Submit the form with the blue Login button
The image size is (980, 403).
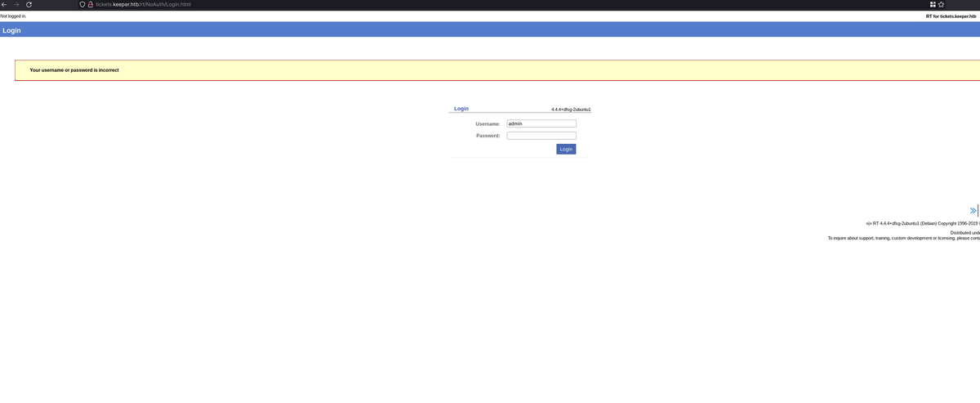[566, 149]
